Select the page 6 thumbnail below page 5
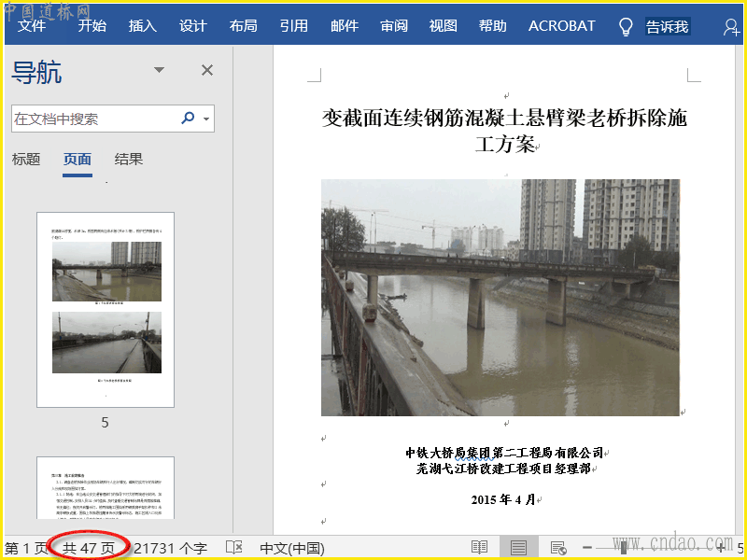Image resolution: width=747 pixels, height=560 pixels. click(x=106, y=487)
